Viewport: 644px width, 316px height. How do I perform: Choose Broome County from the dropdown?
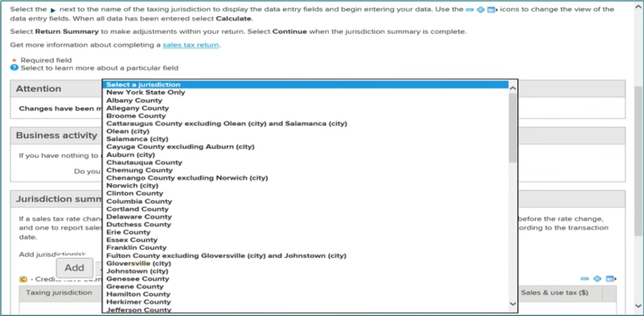click(305, 116)
